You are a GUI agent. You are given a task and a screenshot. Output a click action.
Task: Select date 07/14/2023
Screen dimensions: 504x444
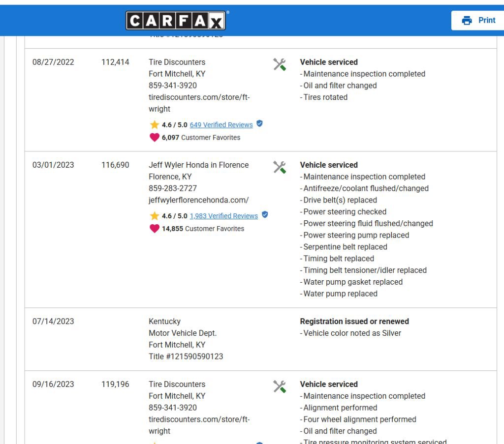click(x=53, y=322)
